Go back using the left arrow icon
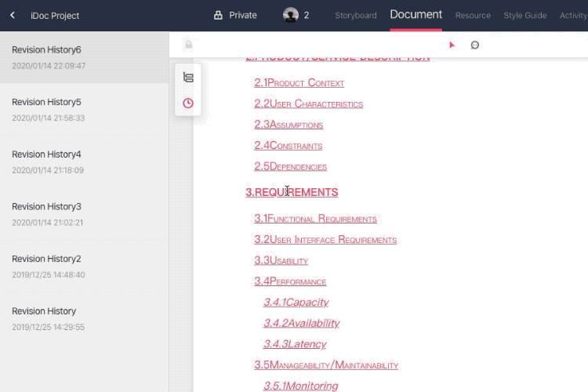The height and width of the screenshot is (392, 588). point(13,16)
